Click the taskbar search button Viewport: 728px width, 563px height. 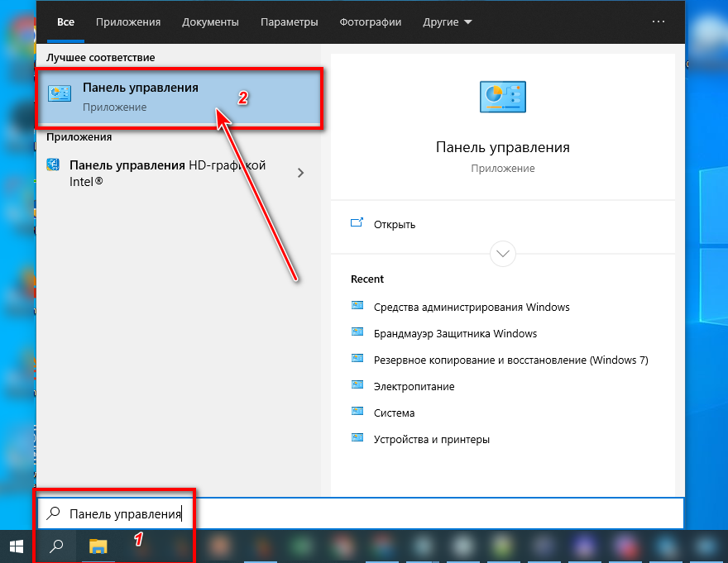(56, 546)
